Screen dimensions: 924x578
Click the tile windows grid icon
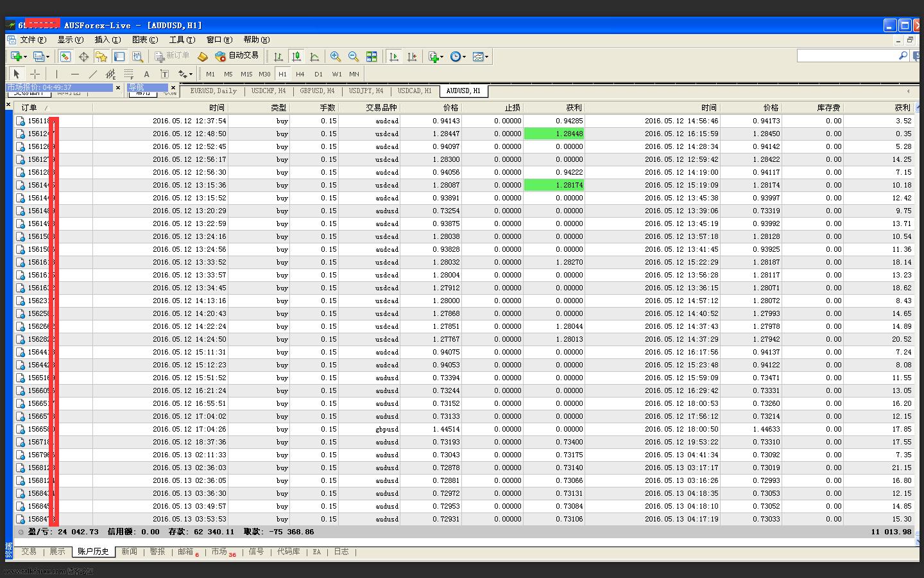[372, 57]
